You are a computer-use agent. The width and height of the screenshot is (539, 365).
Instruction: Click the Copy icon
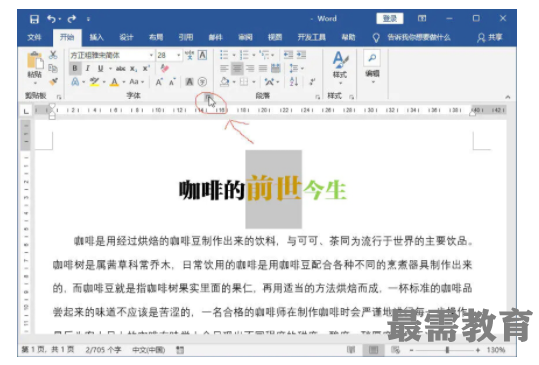53,68
